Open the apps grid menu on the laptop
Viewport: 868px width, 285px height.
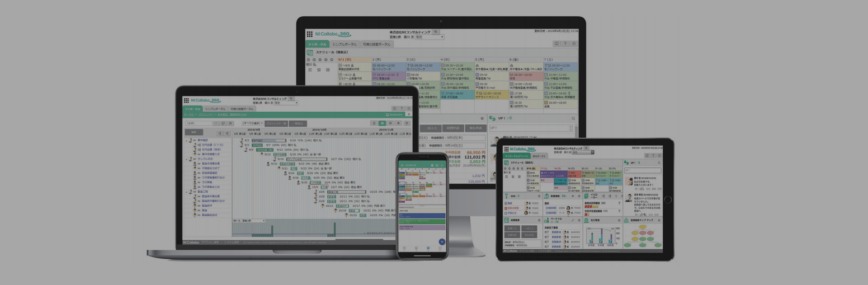pos(186,100)
